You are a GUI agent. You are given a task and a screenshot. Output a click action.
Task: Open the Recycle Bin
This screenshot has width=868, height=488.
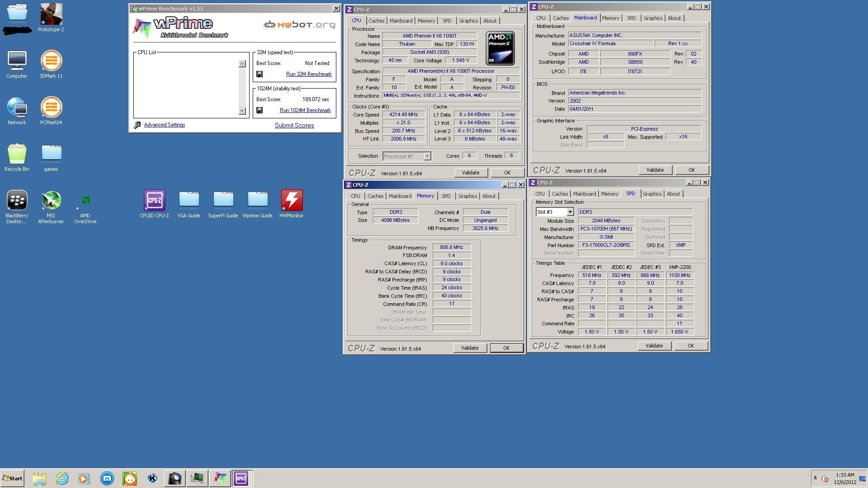point(17,158)
